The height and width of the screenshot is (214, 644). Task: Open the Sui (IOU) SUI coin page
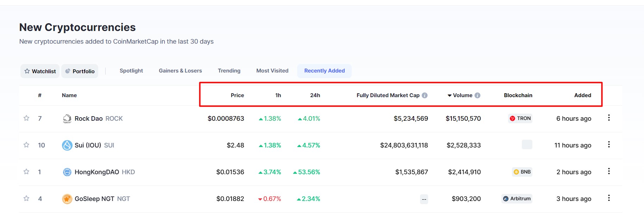(94, 145)
